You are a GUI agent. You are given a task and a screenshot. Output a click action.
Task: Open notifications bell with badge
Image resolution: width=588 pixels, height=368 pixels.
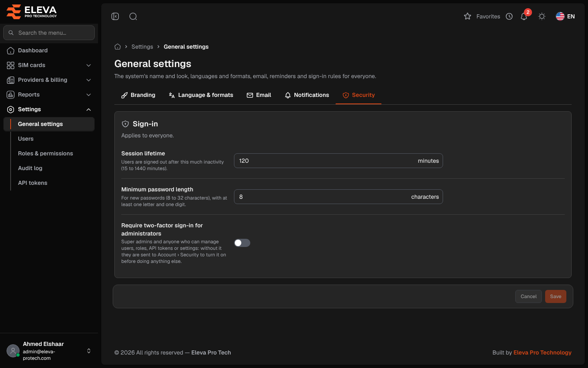(x=524, y=16)
